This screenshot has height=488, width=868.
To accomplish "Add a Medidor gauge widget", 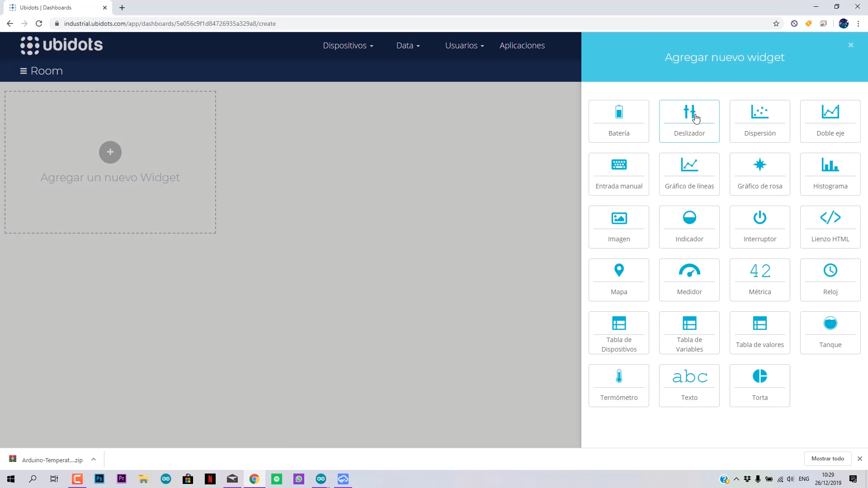I will [689, 280].
